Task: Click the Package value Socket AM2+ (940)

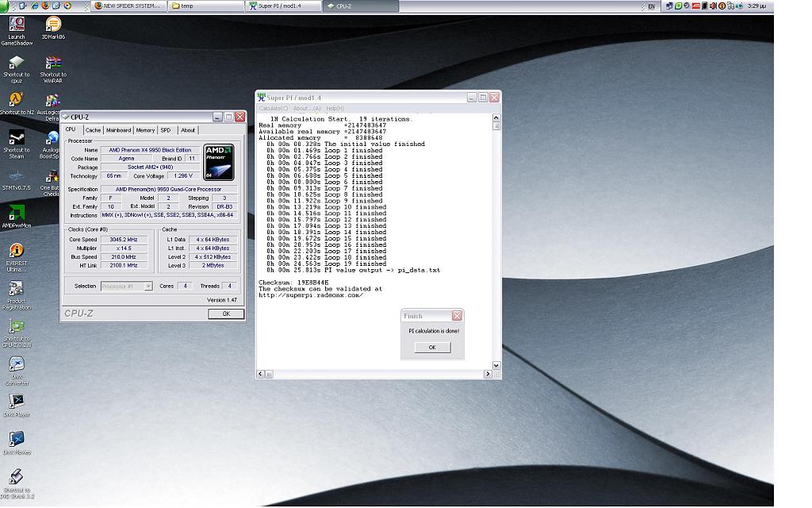Action: [x=150, y=167]
